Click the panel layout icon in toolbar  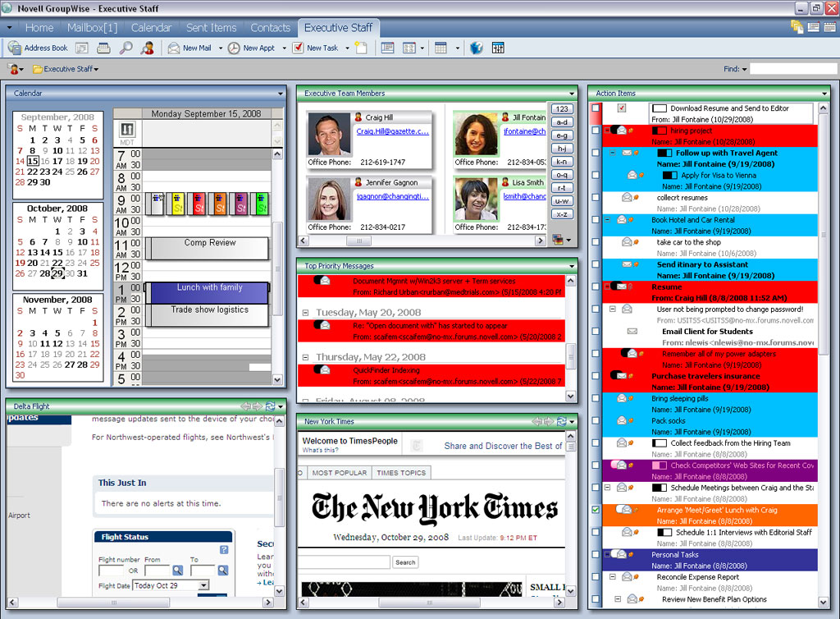387,48
